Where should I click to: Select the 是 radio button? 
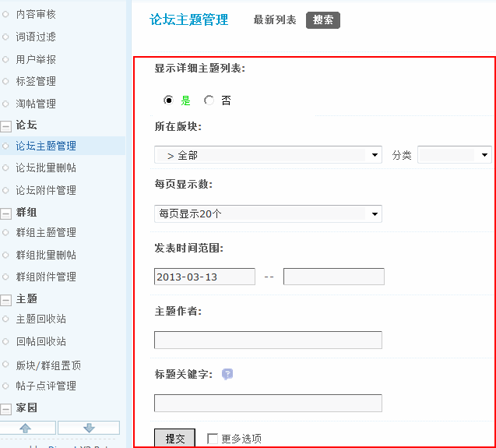(x=167, y=101)
